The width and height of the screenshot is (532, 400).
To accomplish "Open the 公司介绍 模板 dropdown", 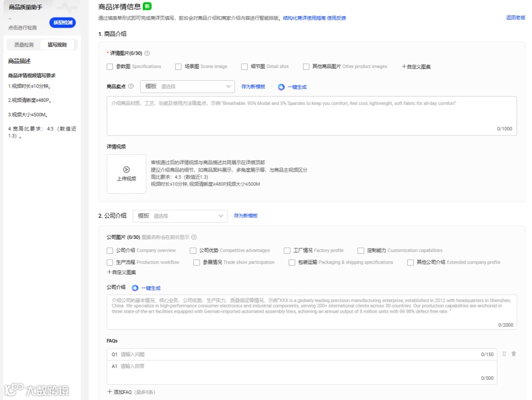I will (x=180, y=216).
